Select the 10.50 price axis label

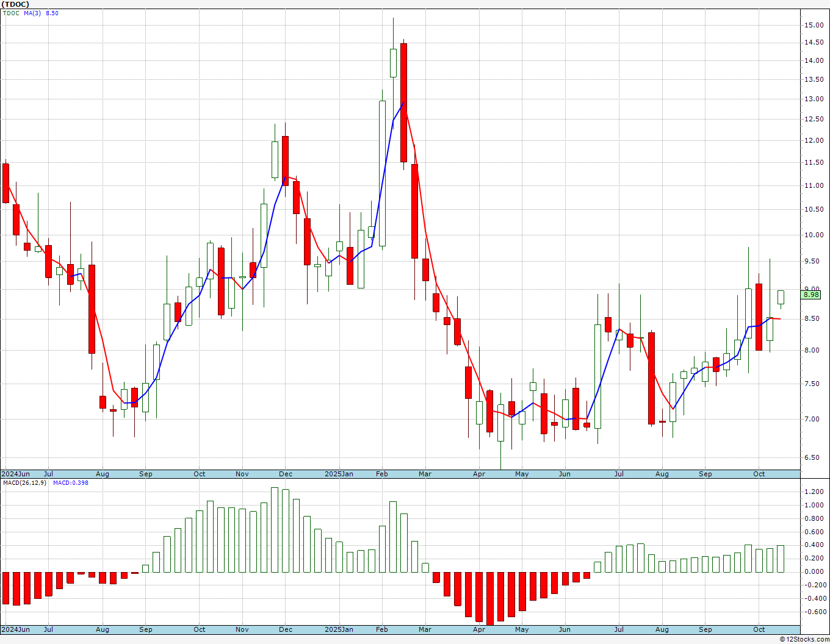pyautogui.click(x=814, y=209)
